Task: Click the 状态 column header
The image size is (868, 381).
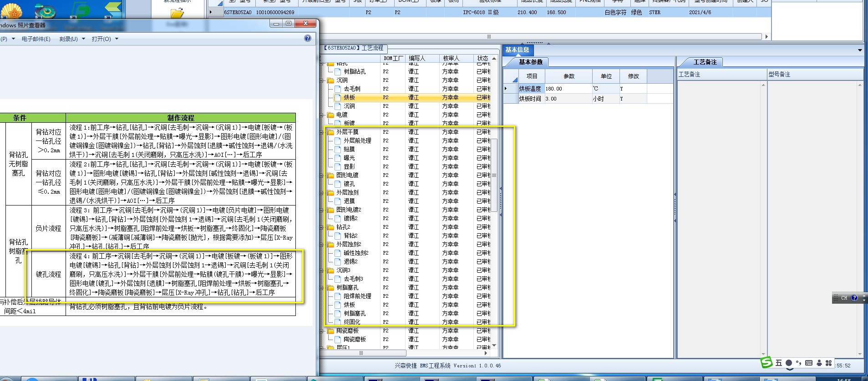Action: click(482, 58)
